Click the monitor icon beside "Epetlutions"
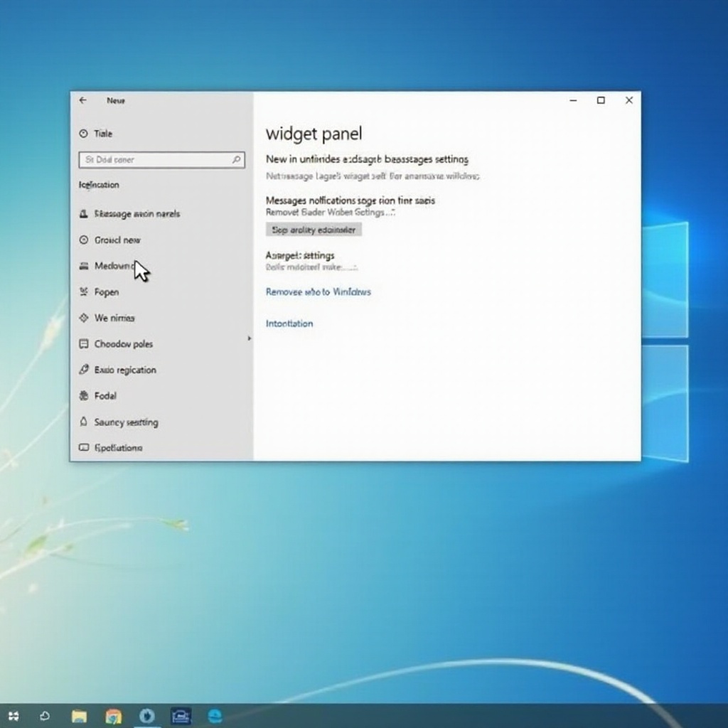728x728 pixels. coord(84,448)
